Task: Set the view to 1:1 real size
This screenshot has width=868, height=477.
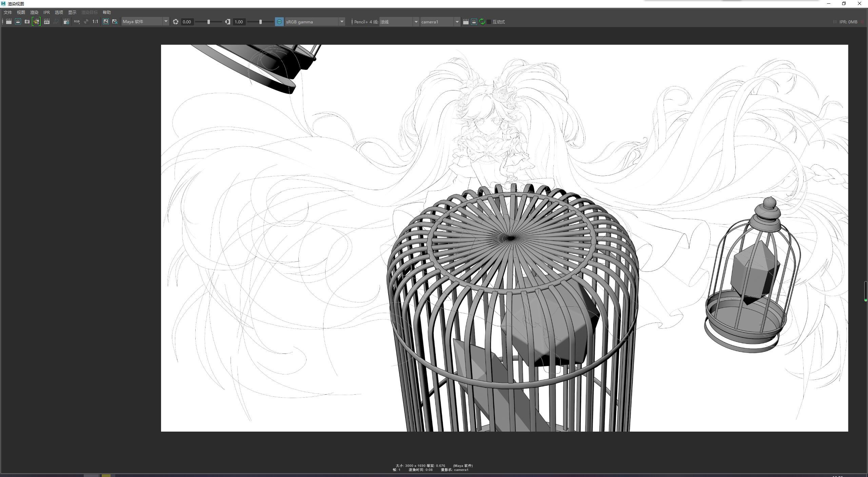Action: coord(95,22)
